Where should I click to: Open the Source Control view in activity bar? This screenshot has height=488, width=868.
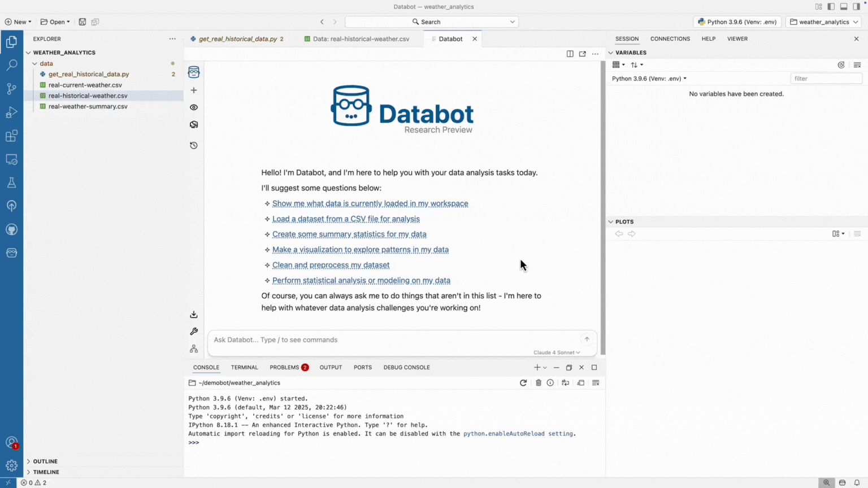pos(11,89)
